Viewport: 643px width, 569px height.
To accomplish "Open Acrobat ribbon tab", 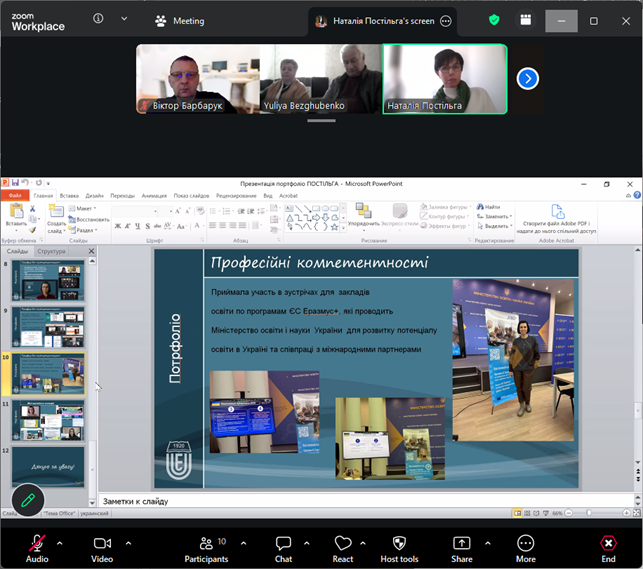I will point(288,196).
